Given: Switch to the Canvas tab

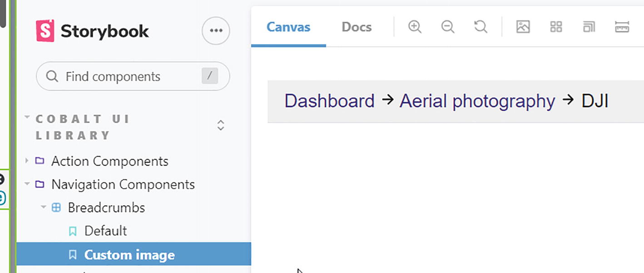Looking at the screenshot, I should pos(288,27).
